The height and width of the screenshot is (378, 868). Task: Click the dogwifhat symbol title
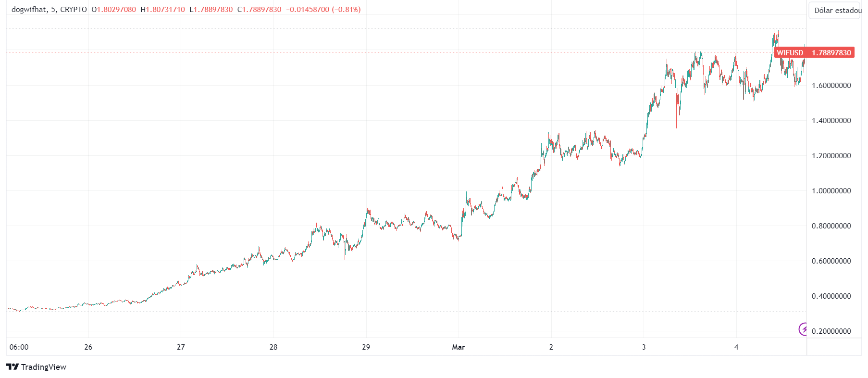point(29,10)
